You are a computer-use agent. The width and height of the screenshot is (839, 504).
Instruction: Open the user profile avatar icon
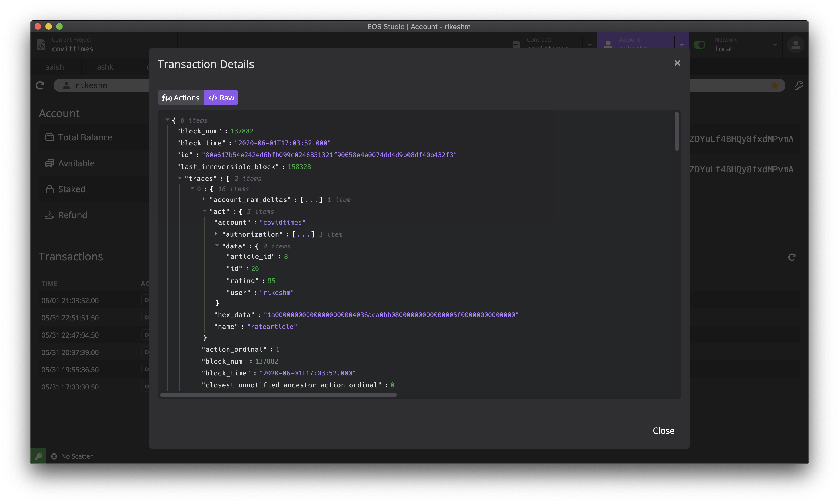pyautogui.click(x=795, y=45)
